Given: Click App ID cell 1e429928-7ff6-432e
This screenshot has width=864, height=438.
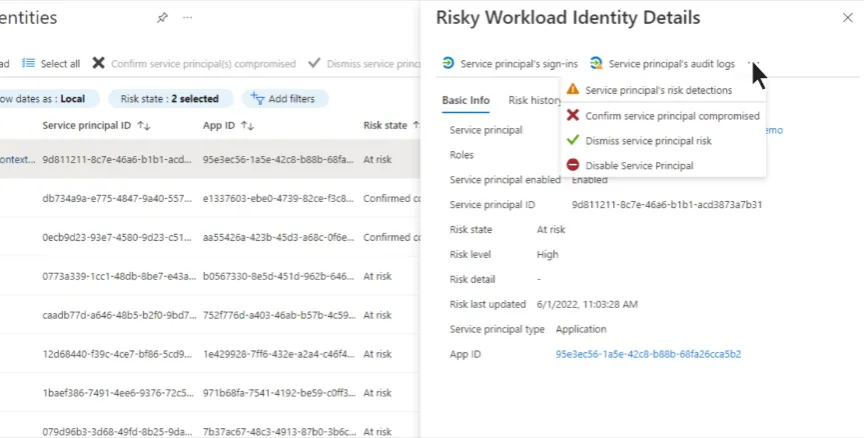Looking at the screenshot, I should pyautogui.click(x=278, y=354).
